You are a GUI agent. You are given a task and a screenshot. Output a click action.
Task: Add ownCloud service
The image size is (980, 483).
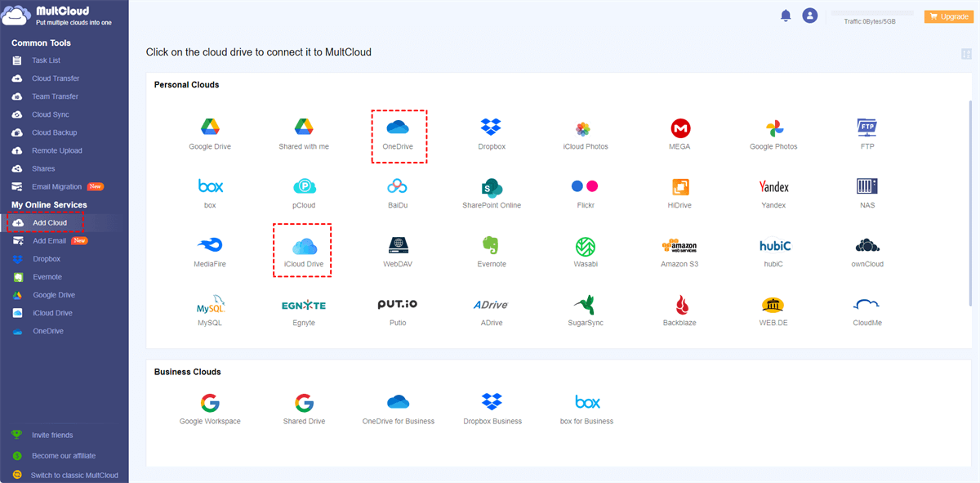tap(867, 253)
